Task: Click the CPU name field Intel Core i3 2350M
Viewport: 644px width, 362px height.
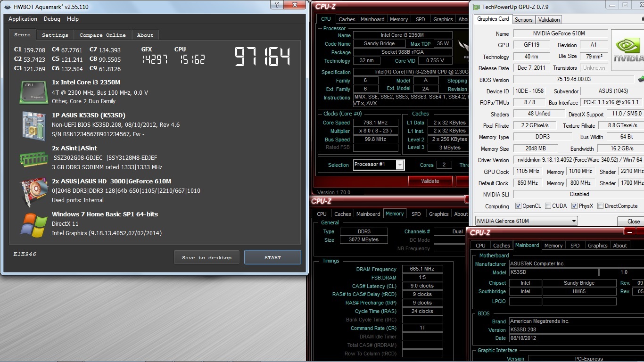Action: [x=402, y=35]
